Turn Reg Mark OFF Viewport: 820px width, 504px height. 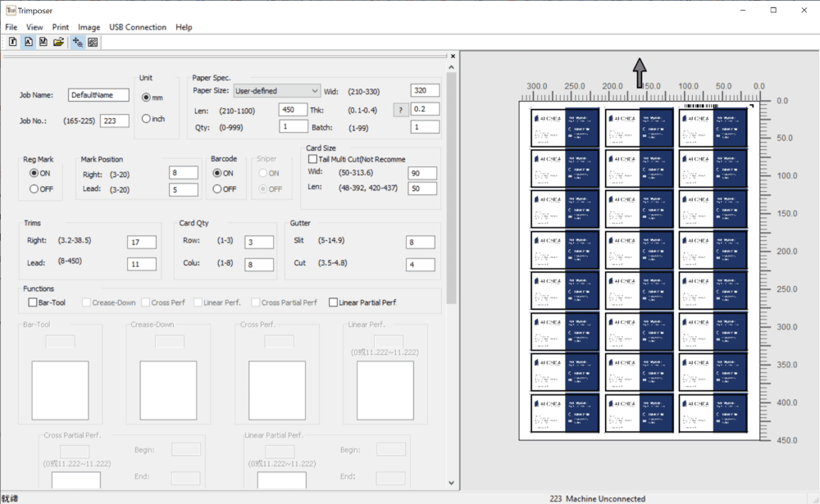coord(34,189)
